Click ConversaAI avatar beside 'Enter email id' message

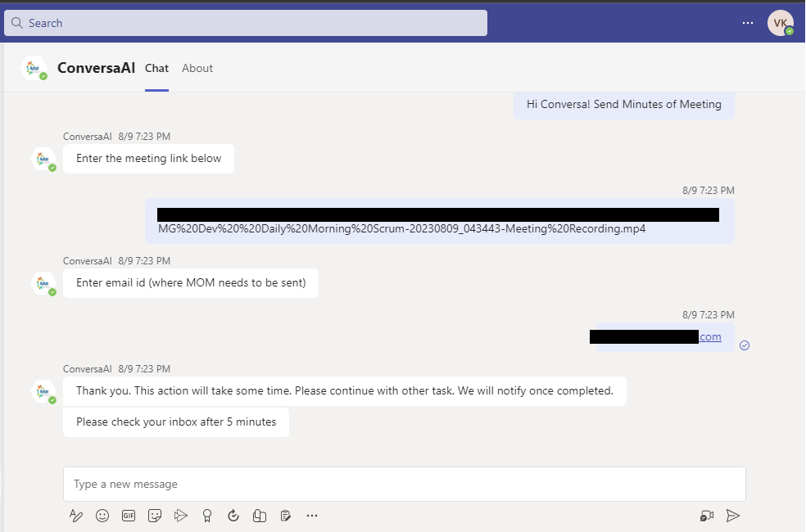click(43, 283)
